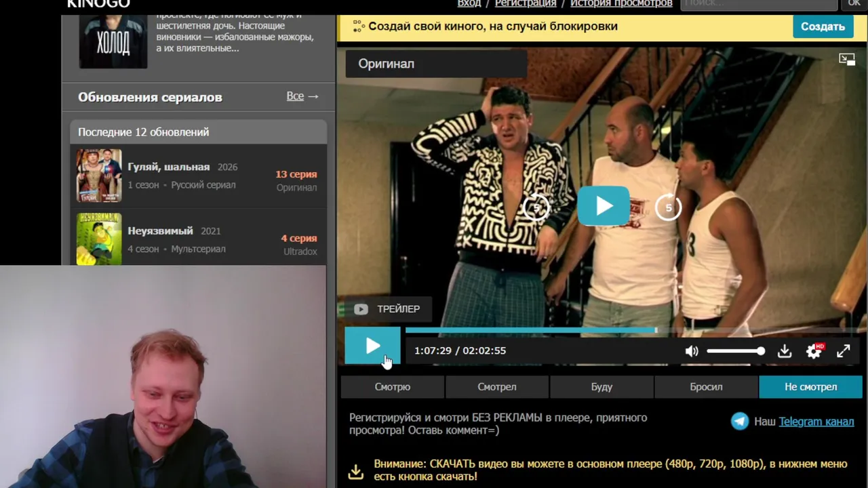Open the Telegram канал link
Image resolution: width=868 pixels, height=488 pixels.
pyautogui.click(x=816, y=422)
